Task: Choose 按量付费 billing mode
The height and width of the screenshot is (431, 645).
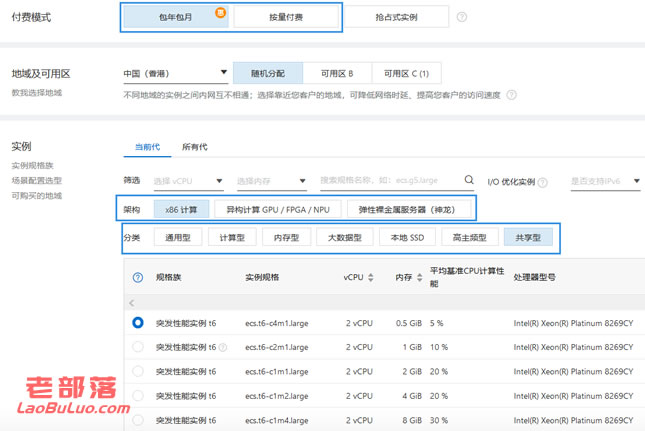Action: 286,17
